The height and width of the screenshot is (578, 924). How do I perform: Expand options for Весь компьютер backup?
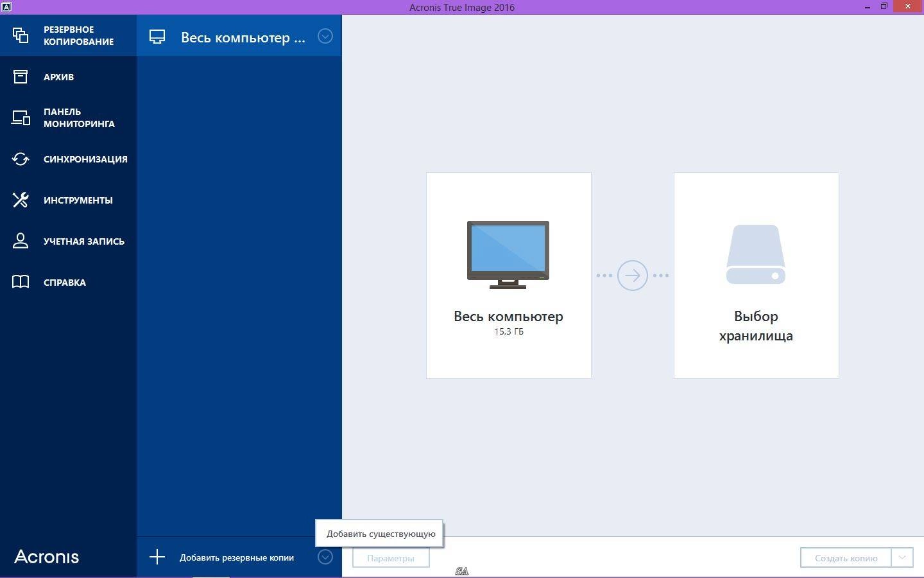coord(325,36)
